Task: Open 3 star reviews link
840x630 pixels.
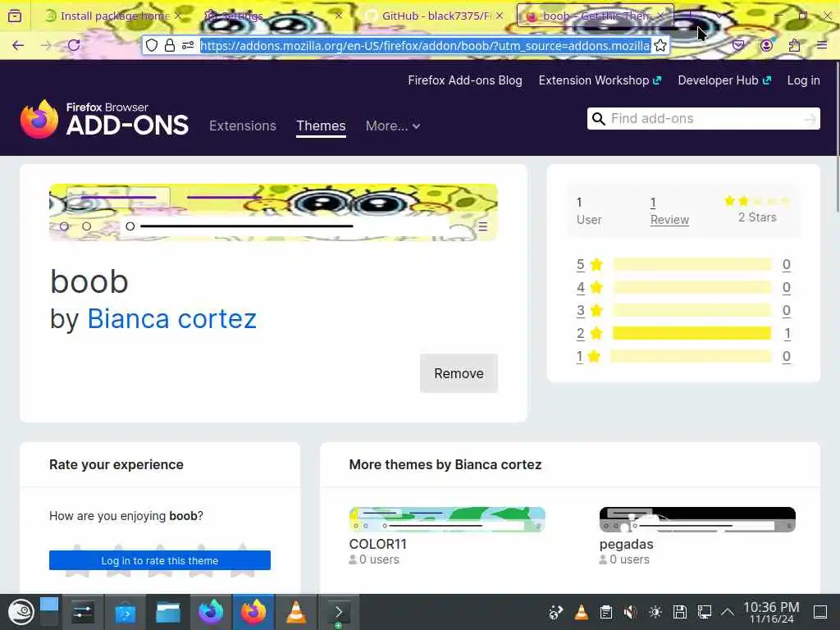Action: (x=581, y=311)
